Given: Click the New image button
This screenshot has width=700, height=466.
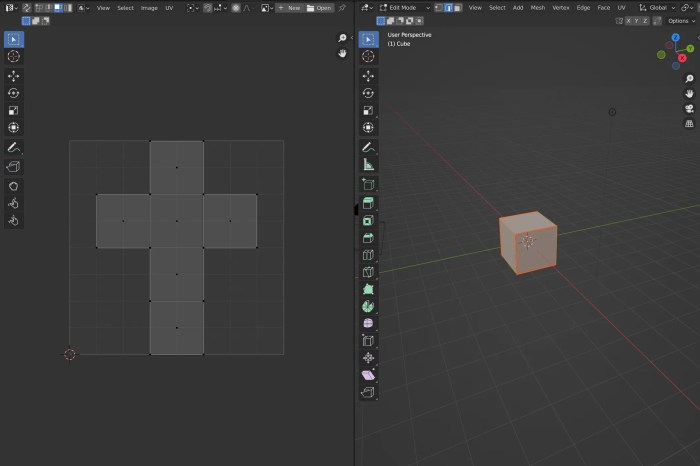Looking at the screenshot, I should (x=289, y=8).
